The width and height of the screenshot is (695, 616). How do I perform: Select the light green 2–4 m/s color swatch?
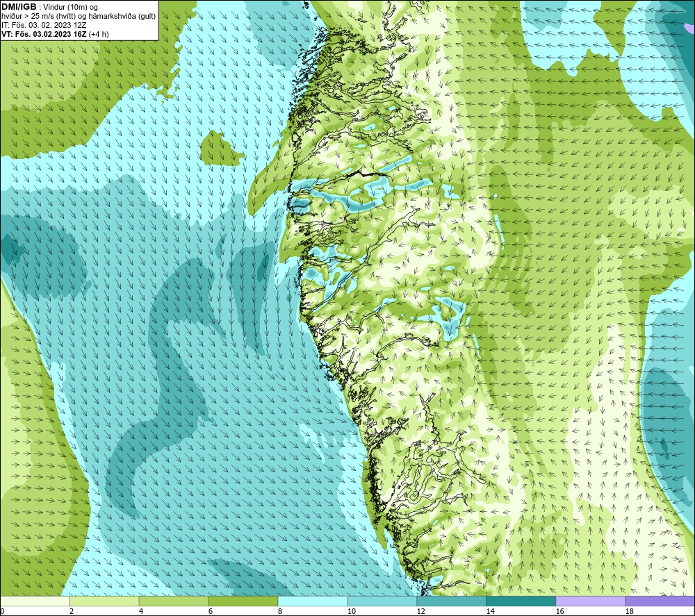[x=104, y=601]
